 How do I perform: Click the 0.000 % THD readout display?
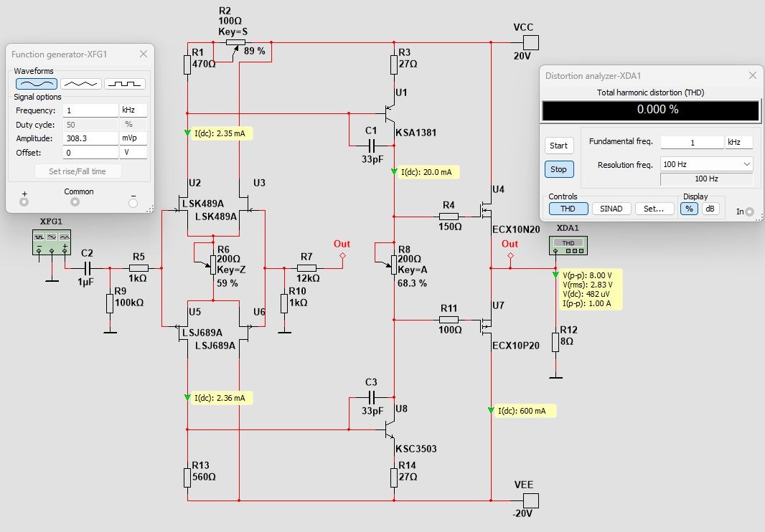(x=651, y=110)
